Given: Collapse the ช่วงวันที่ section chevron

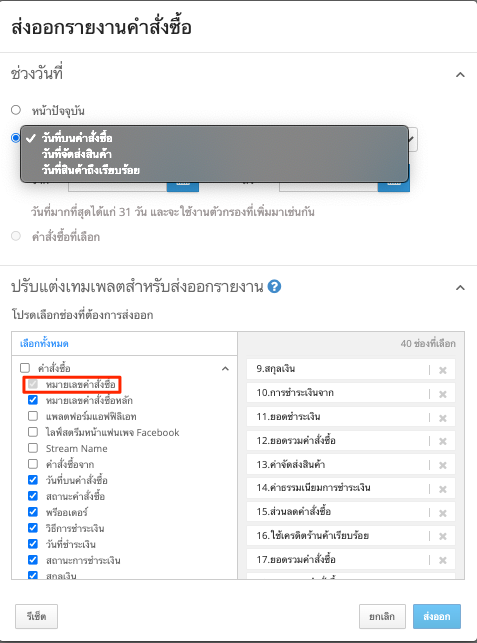Looking at the screenshot, I should click(460, 75).
